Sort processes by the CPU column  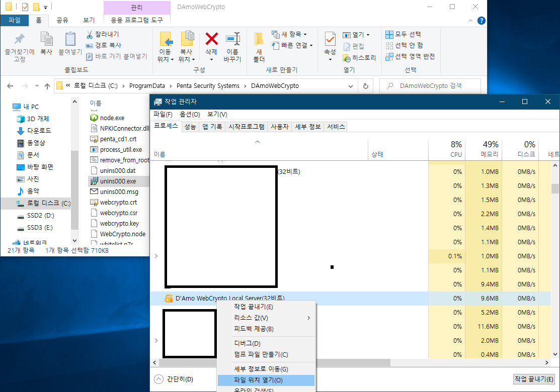(446, 149)
